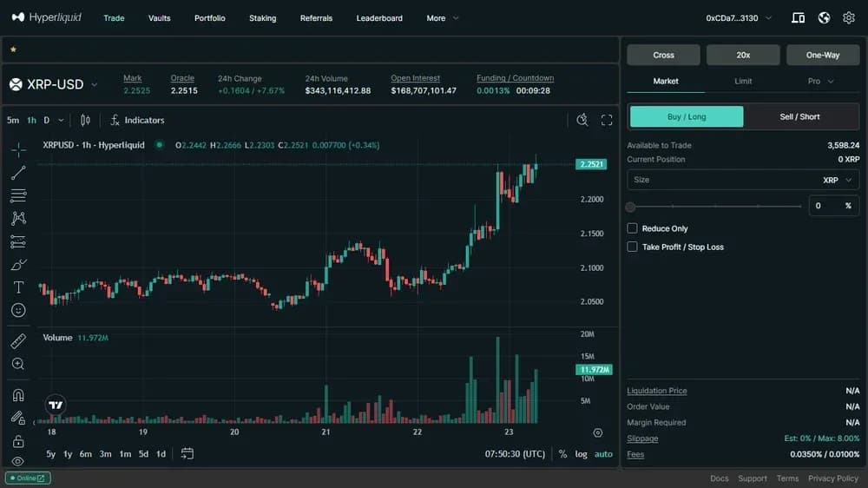This screenshot has height=488, width=868.
Task: Toggle log scale on chart
Action: 581,454
